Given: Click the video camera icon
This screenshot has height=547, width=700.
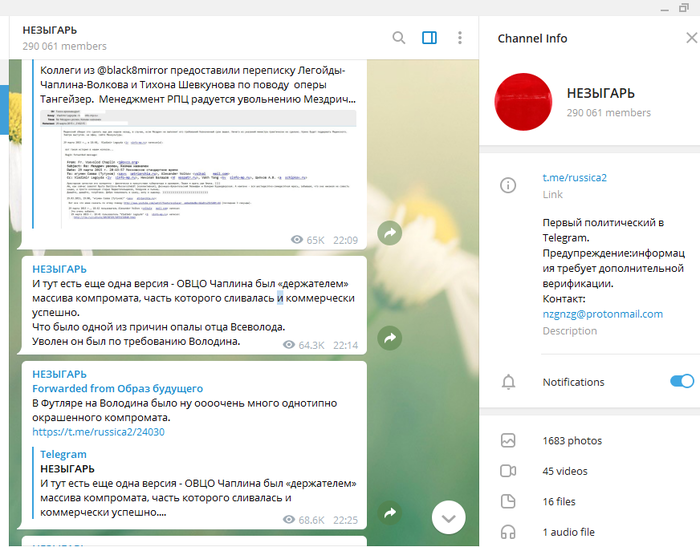Looking at the screenshot, I should [x=508, y=471].
